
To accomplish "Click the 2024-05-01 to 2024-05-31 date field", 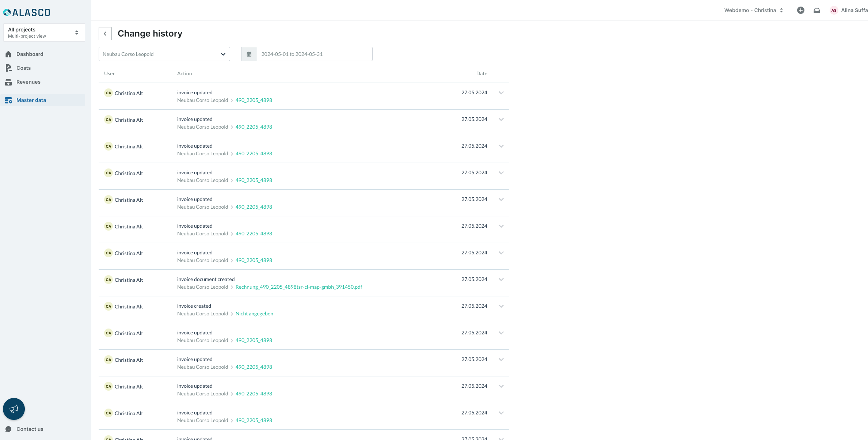I will coord(315,54).
